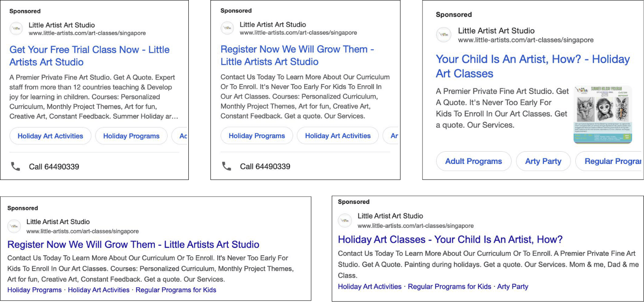This screenshot has width=644, height=302.
Task: Click the Holiday Art Activities pill in the two-line Register Now ad
Action: 338,136
